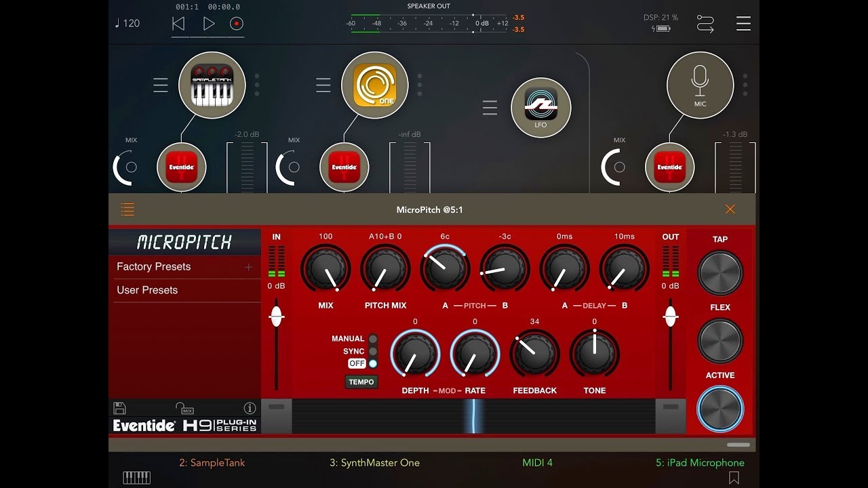The width and height of the screenshot is (868, 488).
Task: Click the FLEX button
Action: [720, 340]
